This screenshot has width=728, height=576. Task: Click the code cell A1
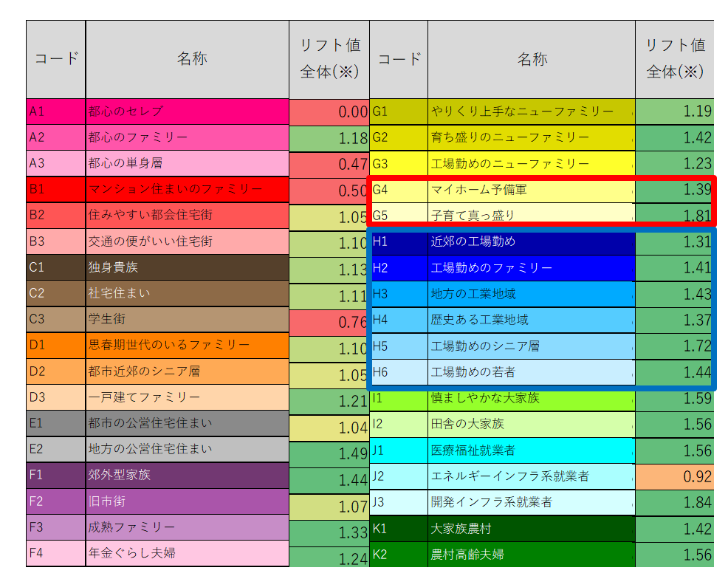pos(55,112)
